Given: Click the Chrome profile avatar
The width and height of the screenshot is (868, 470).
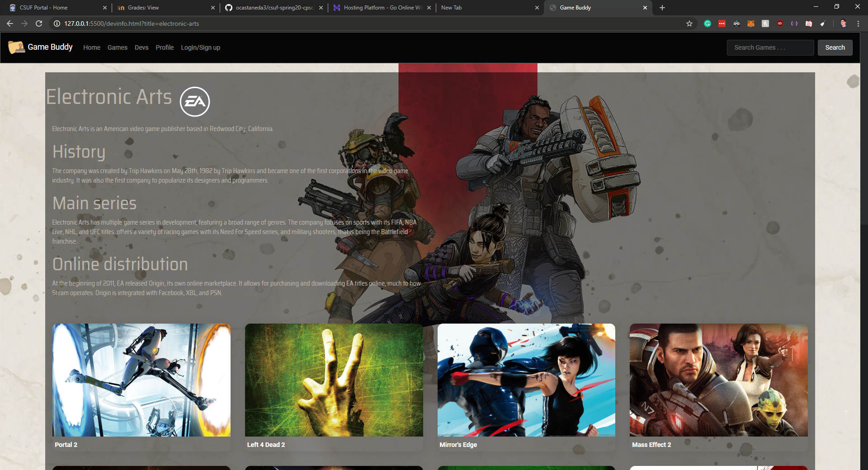Looking at the screenshot, I should [x=844, y=23].
